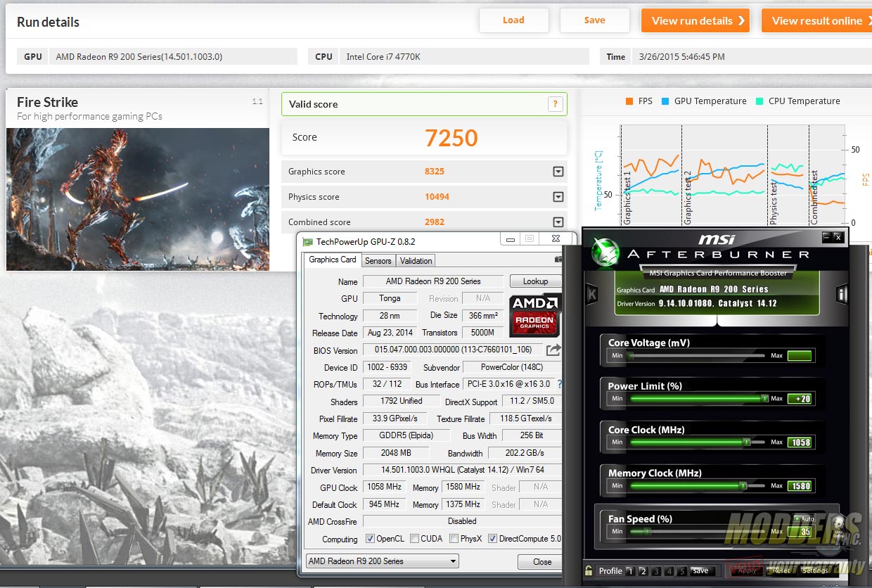The height and width of the screenshot is (588, 872).
Task: Click the Afterburner Reset button
Action: point(781,570)
